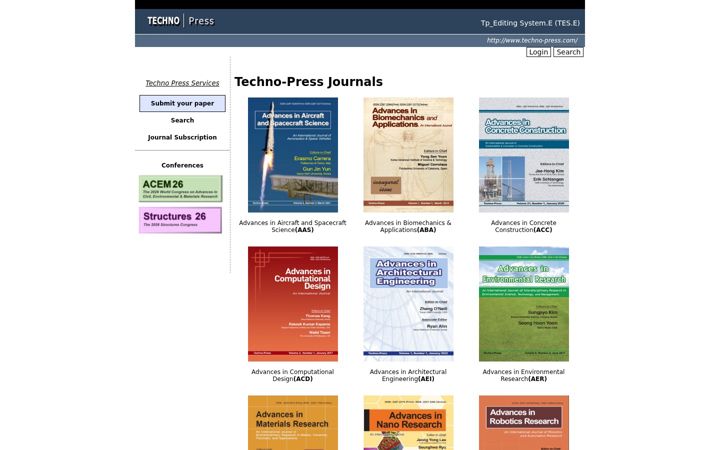Open Advances in Environmental Research cover
This screenshot has width=720, height=450.
coord(524,304)
